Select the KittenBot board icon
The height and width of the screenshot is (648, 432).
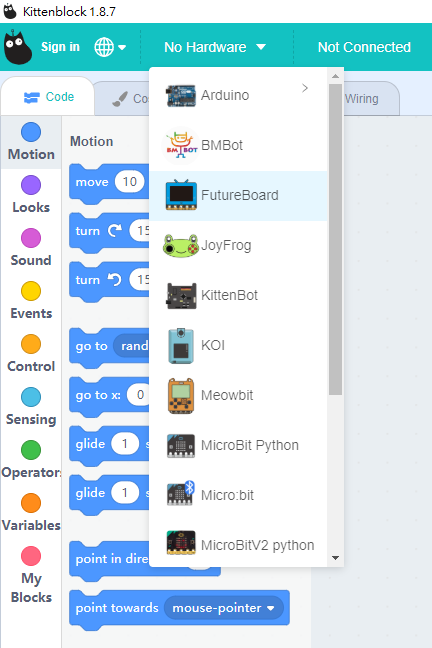181,295
